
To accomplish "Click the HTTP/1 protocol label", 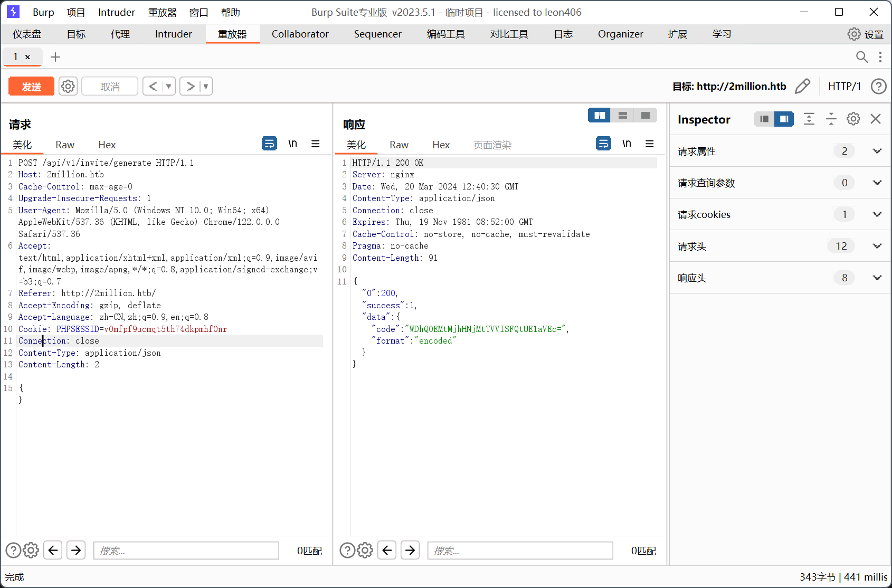I will [x=844, y=86].
